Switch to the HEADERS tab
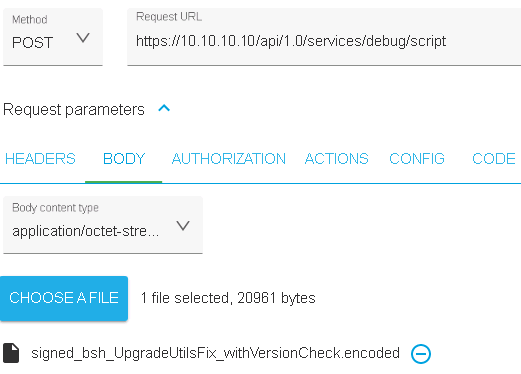 pos(40,159)
